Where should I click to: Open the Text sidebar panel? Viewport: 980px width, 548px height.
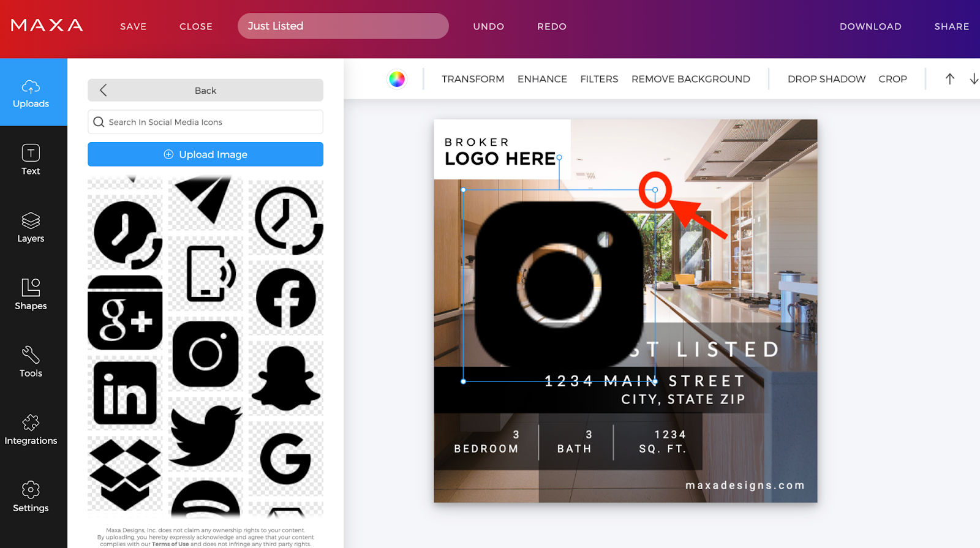click(x=31, y=160)
